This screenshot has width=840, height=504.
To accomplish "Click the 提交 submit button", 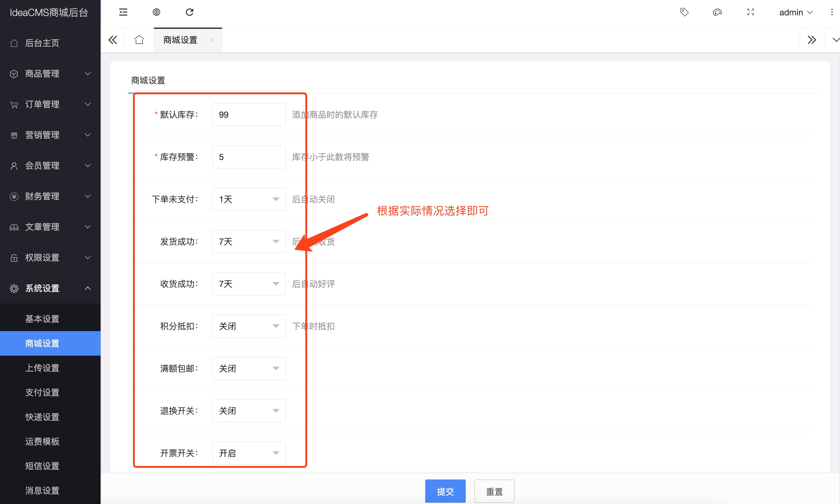I will pos(445,491).
